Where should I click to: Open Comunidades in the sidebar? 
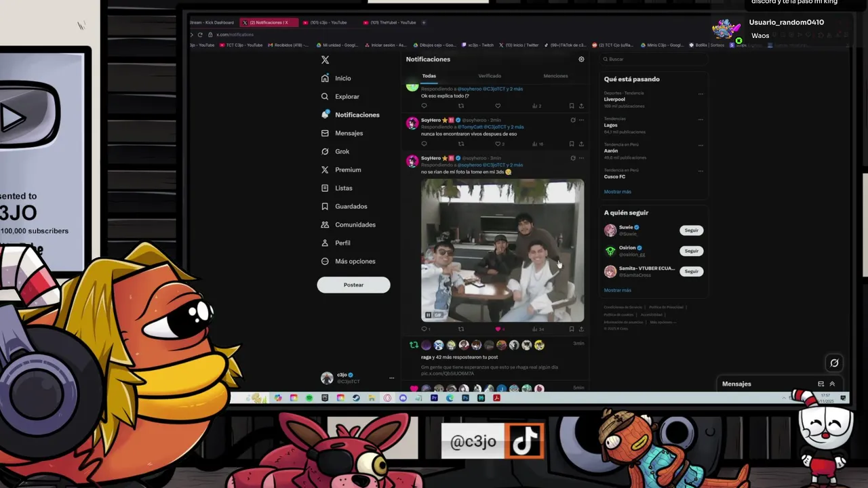click(x=349, y=224)
